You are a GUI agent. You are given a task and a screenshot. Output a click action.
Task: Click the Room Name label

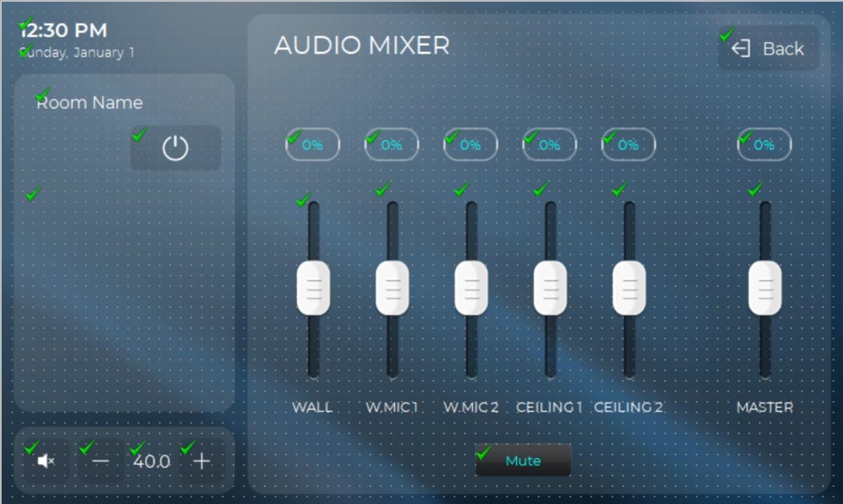(90, 102)
